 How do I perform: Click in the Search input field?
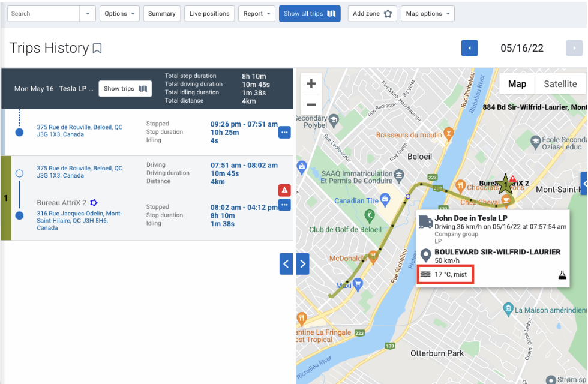click(x=43, y=13)
